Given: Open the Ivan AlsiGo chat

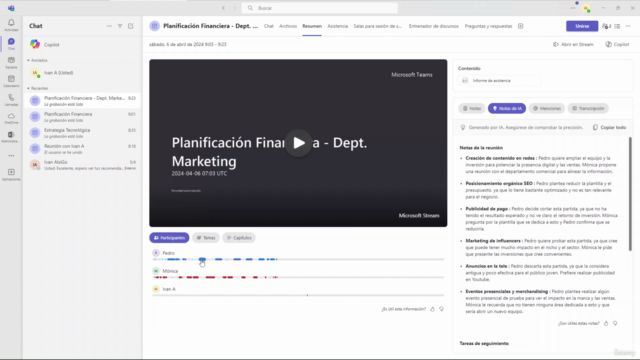Looking at the screenshot, I should pyautogui.click(x=83, y=164).
